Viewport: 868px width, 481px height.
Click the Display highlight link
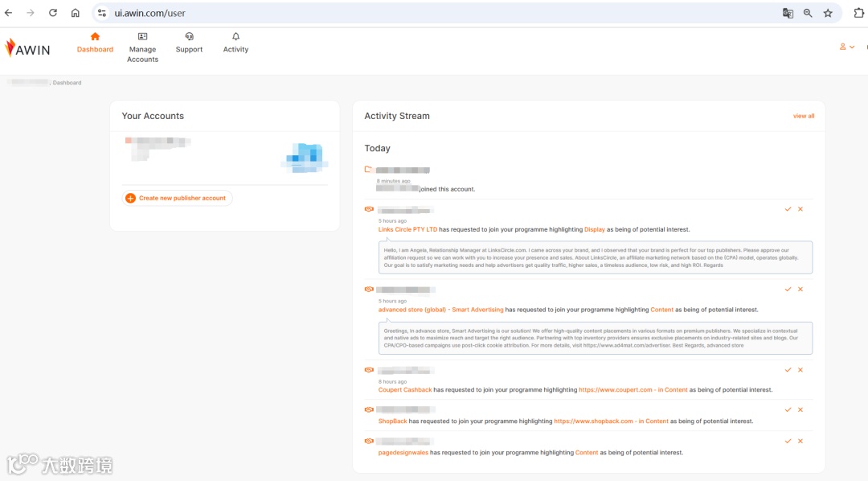point(595,229)
